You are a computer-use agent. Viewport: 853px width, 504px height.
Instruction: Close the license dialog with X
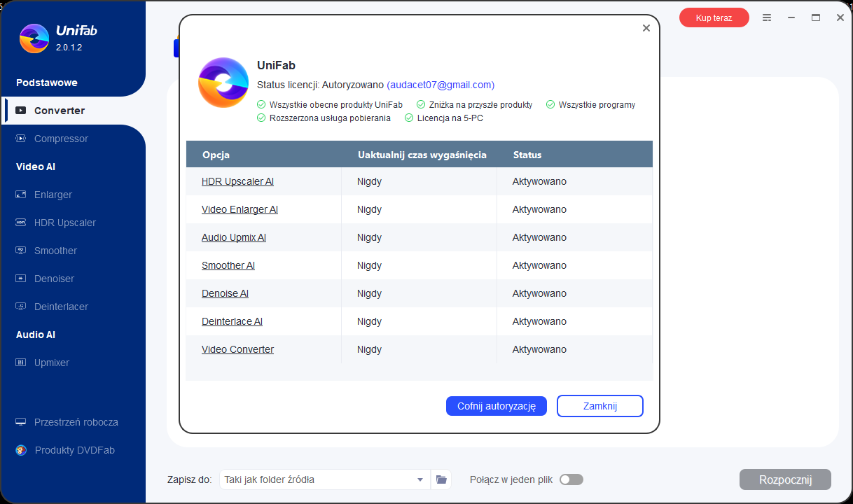[646, 28]
